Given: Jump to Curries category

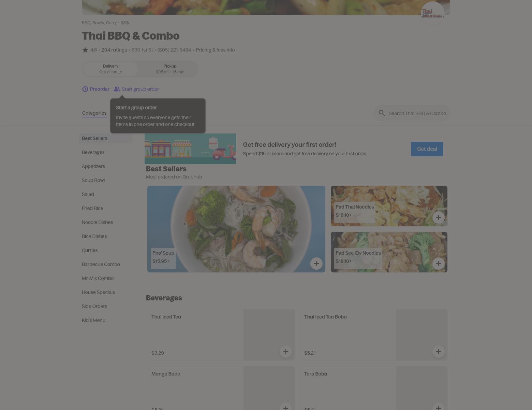Looking at the screenshot, I should 90,250.
